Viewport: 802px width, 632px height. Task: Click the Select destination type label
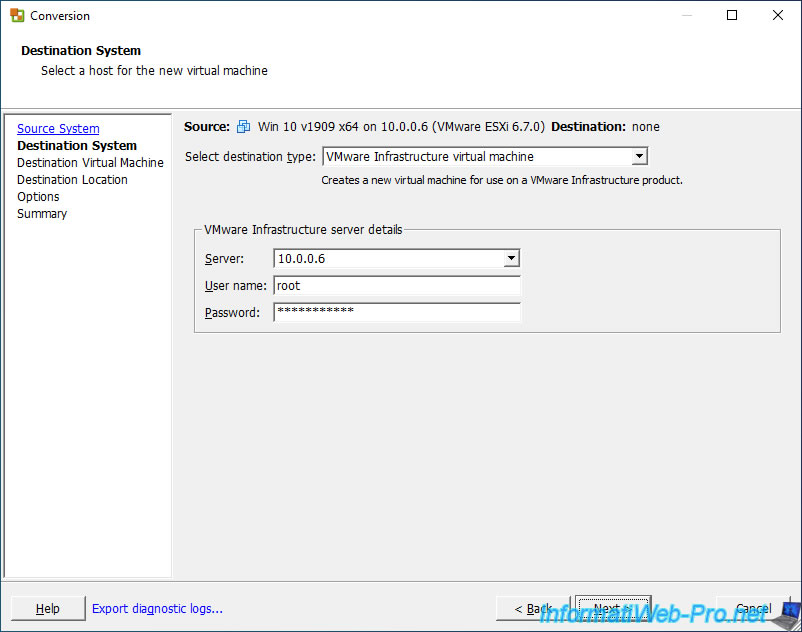tap(250, 156)
